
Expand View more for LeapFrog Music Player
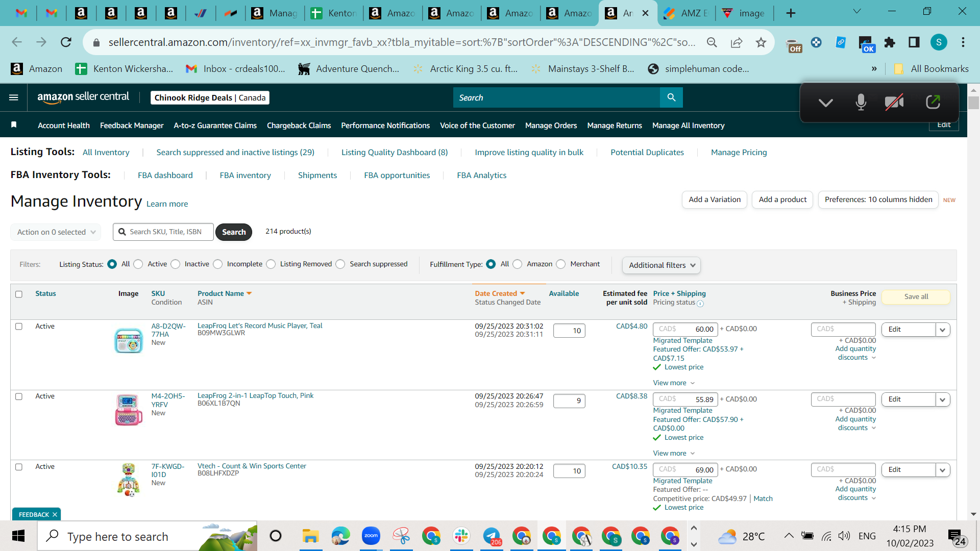674,383
